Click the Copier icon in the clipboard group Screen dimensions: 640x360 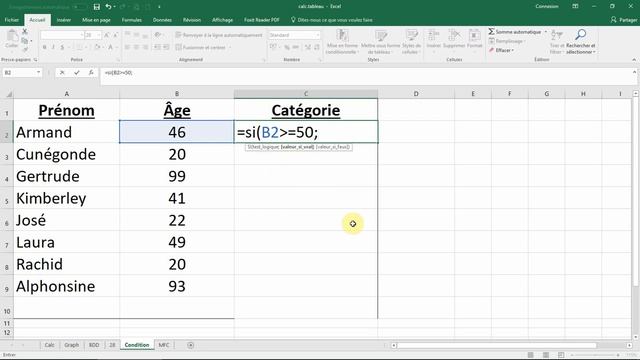click(x=25, y=40)
